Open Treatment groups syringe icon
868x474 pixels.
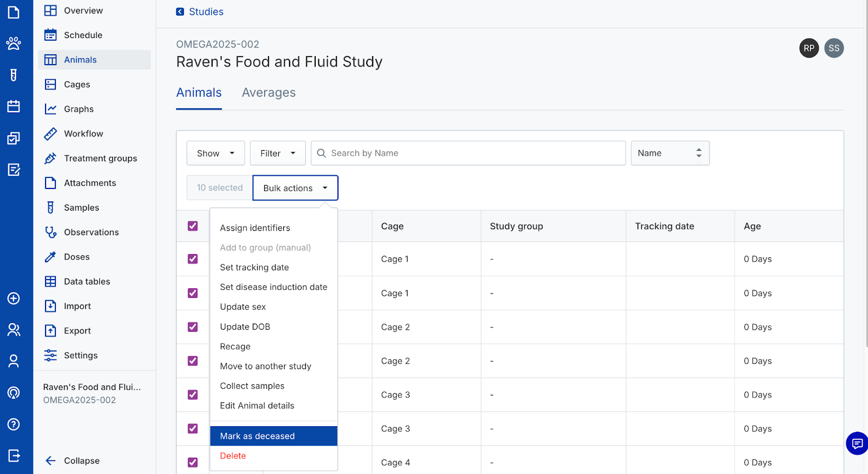click(50, 159)
